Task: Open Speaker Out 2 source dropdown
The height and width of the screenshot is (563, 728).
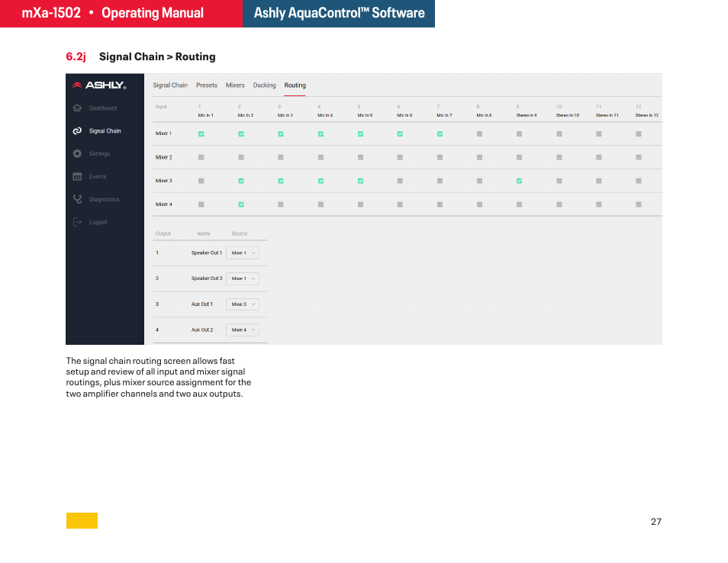Action: tap(243, 278)
